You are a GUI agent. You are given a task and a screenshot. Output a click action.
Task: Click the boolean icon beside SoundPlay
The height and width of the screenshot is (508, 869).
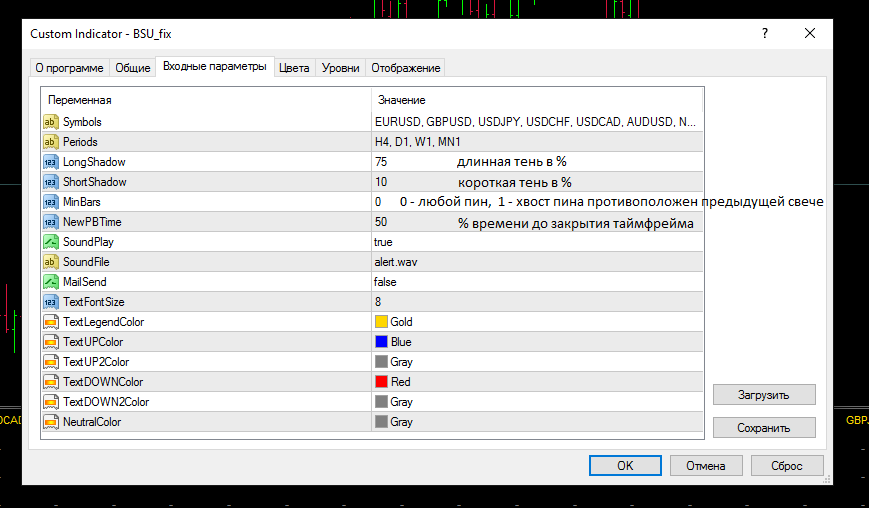tap(50, 242)
